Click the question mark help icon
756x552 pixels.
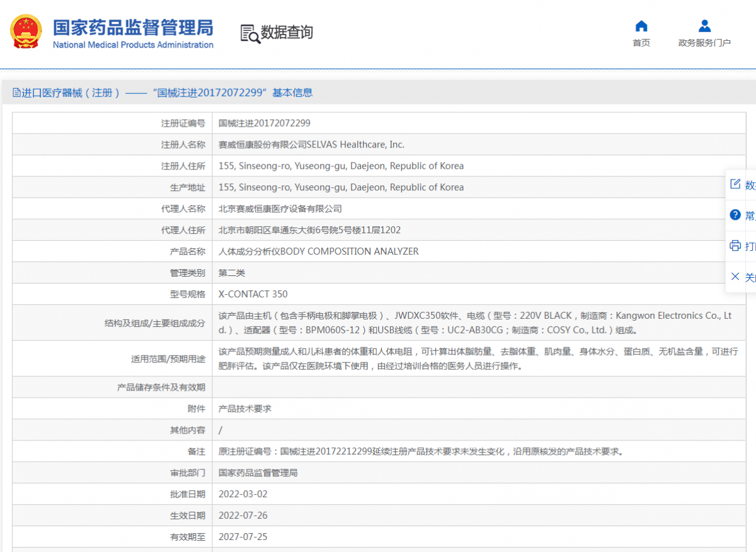(735, 215)
